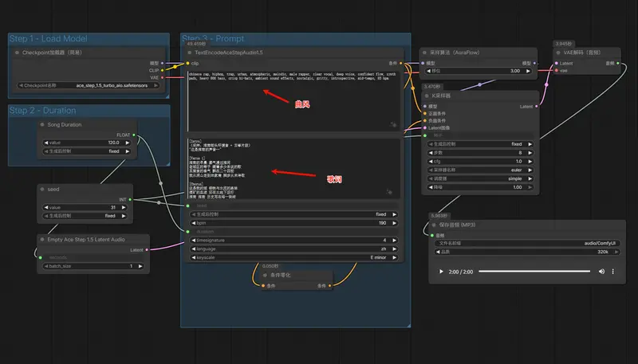Collapse the K采样器 node via title dot
The height and width of the screenshot is (364, 638).
click(x=427, y=96)
